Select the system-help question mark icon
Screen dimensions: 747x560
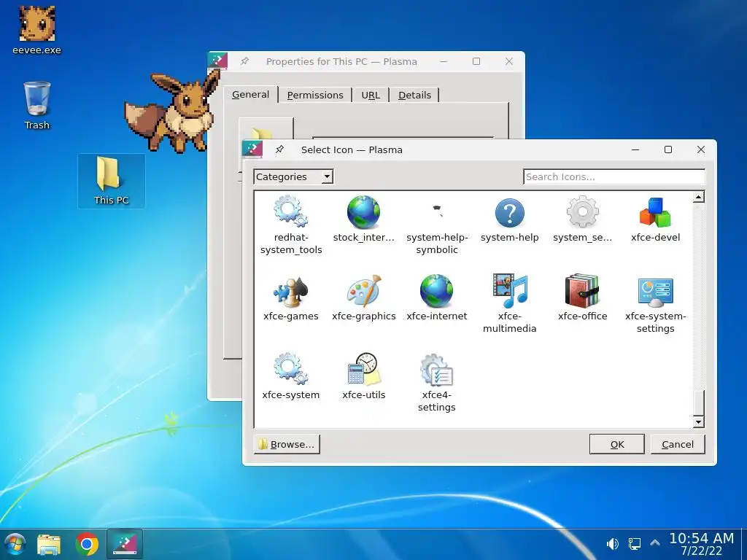click(x=510, y=213)
